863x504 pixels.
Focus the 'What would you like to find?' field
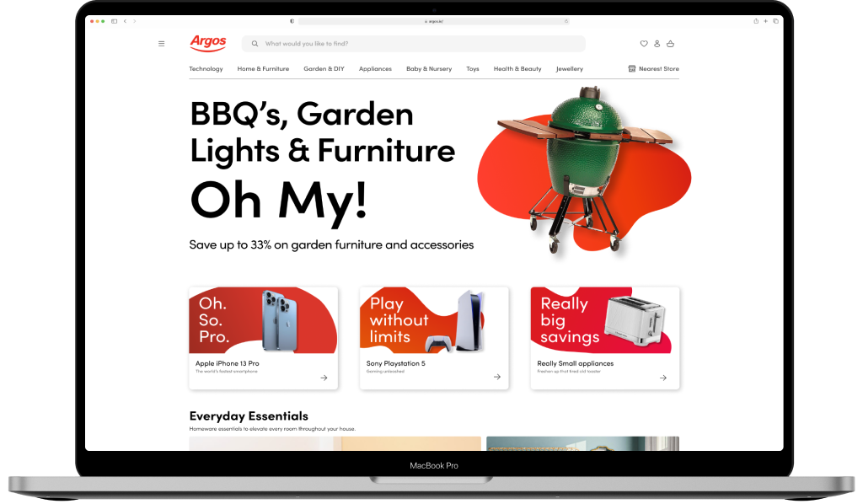pyautogui.click(x=413, y=44)
